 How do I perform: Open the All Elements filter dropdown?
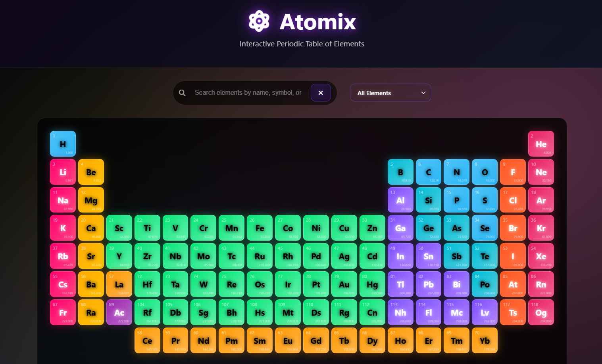coord(390,92)
